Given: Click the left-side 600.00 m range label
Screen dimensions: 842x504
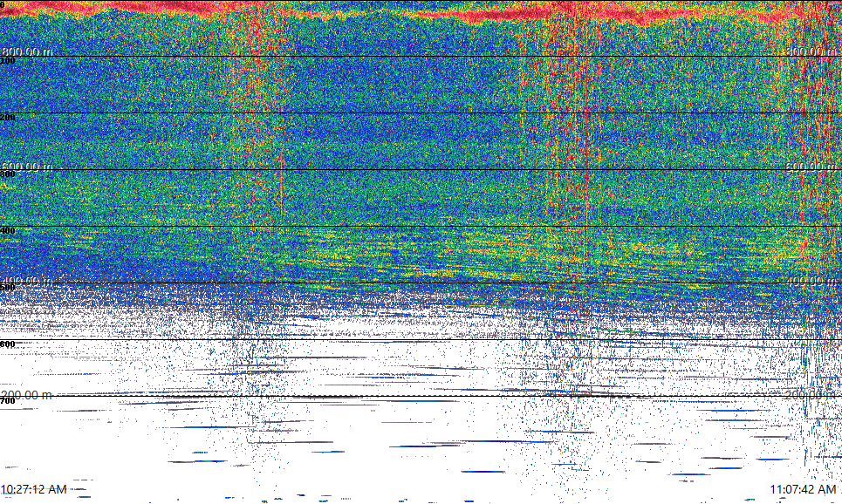Looking at the screenshot, I should tap(27, 167).
